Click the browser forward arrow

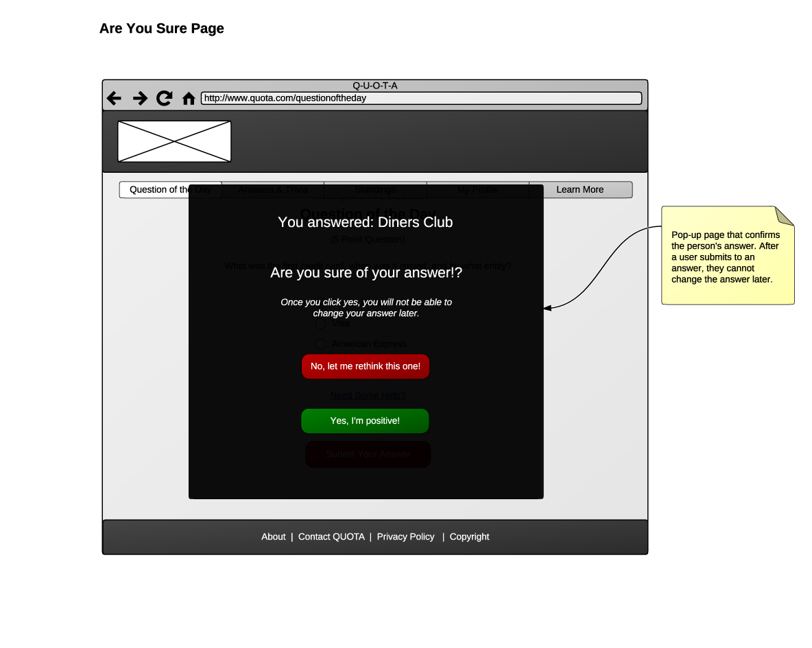click(x=140, y=98)
